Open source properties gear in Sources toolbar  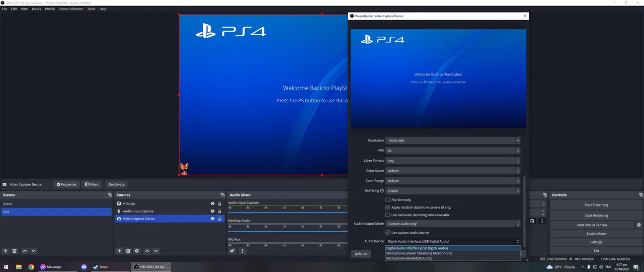(x=137, y=251)
